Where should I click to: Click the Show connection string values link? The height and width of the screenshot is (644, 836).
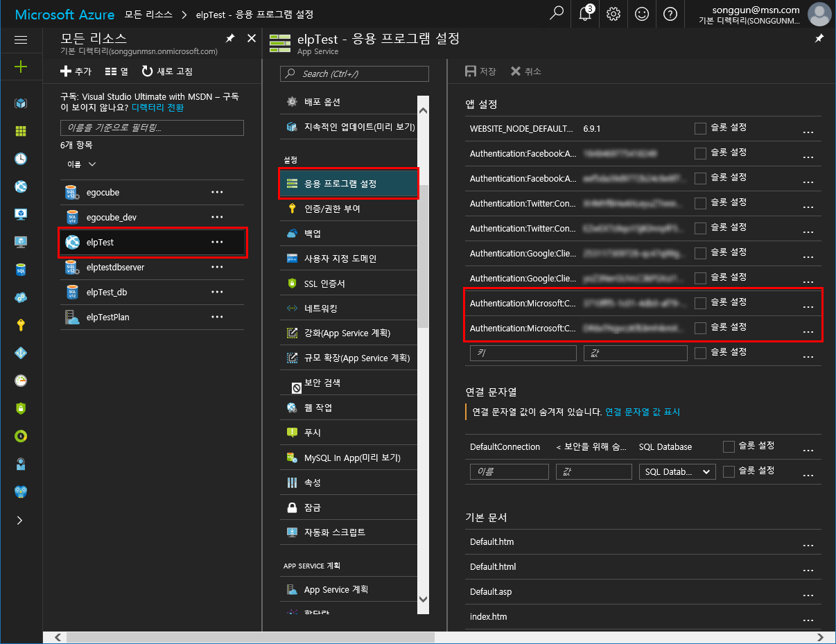(x=643, y=412)
